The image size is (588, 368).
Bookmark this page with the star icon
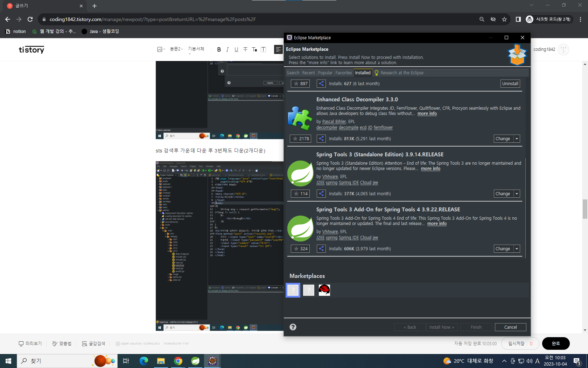pyautogui.click(x=504, y=19)
